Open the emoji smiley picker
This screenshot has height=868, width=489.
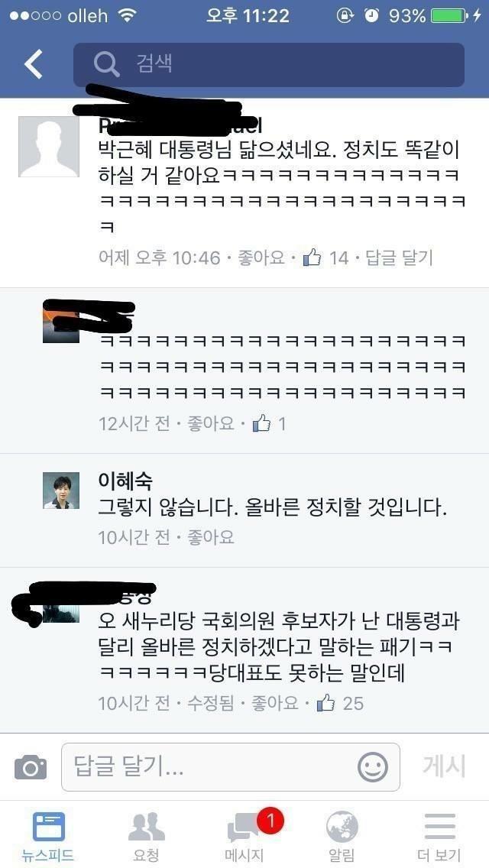click(373, 766)
